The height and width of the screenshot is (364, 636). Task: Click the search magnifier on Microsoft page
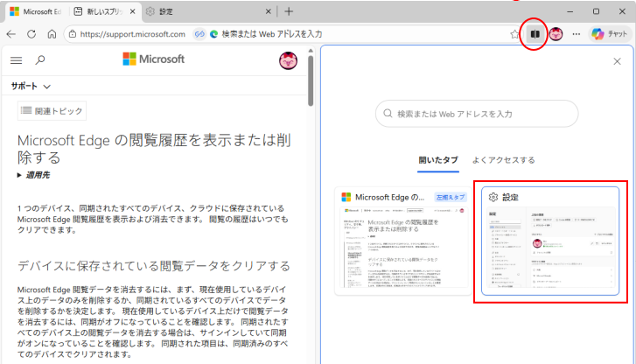39,60
